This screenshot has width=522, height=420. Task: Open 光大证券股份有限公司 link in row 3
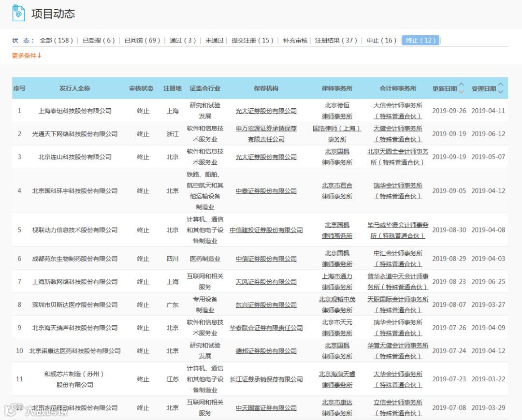(266, 157)
